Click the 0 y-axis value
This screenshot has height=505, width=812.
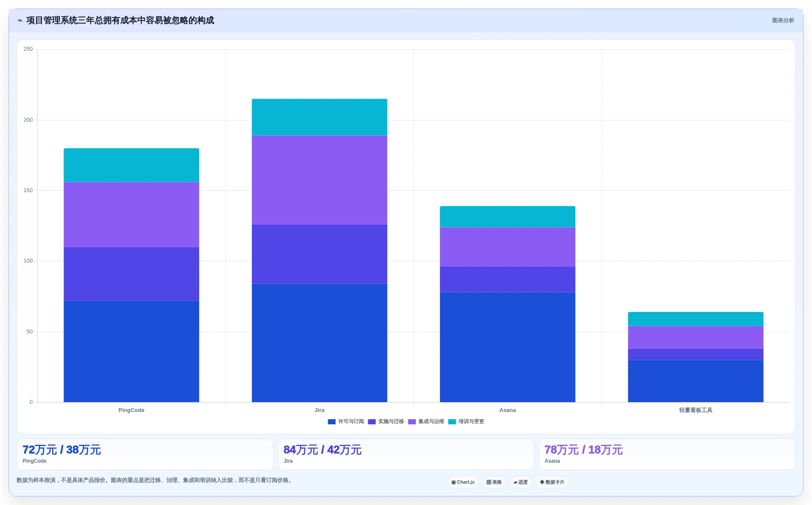(31, 402)
